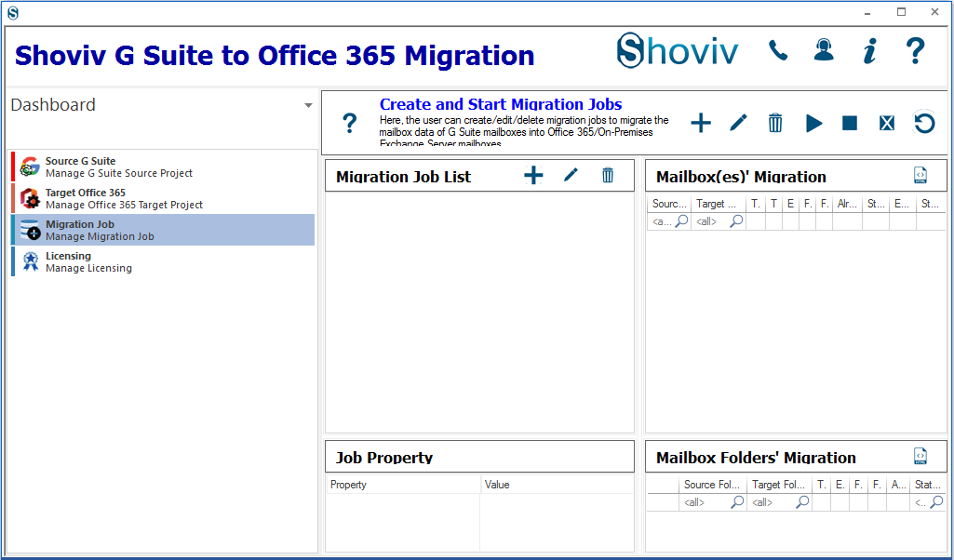Sort by Target ... column in Mailbox(es)' Migration
954x560 pixels.
click(x=718, y=204)
